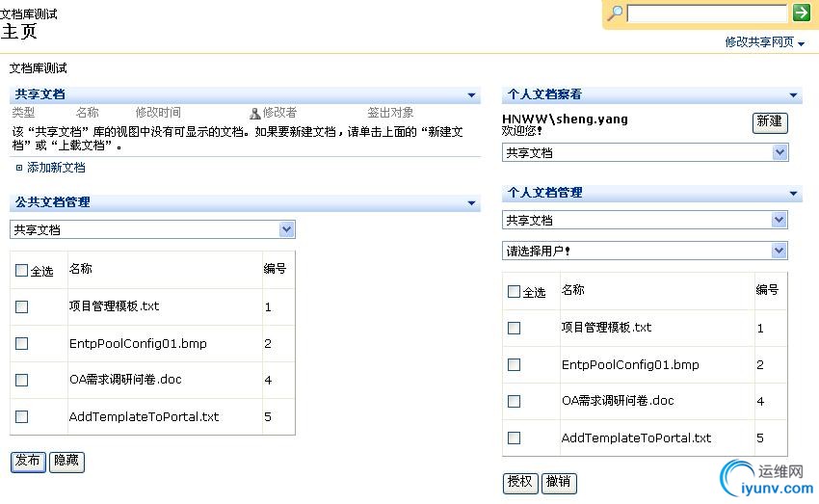Open the 共享文档 web part menu arrow
Image resolution: width=819 pixels, height=504 pixels.
[471, 95]
